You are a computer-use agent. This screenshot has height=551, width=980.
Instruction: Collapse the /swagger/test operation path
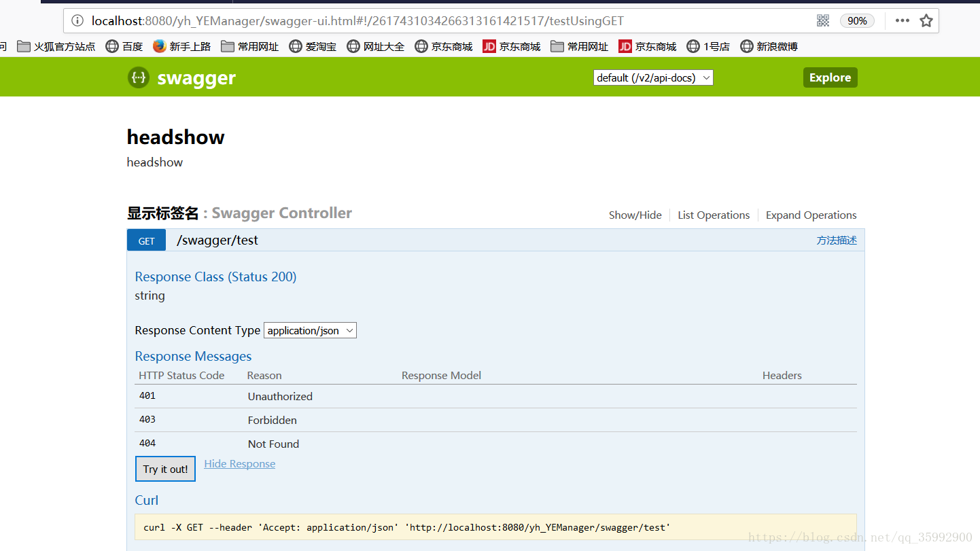[x=217, y=241]
